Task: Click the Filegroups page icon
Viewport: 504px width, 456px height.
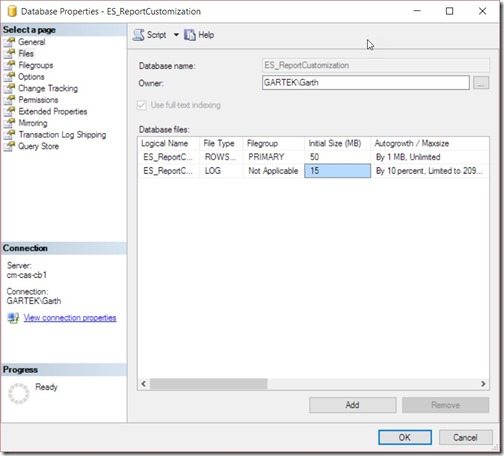Action: point(10,65)
